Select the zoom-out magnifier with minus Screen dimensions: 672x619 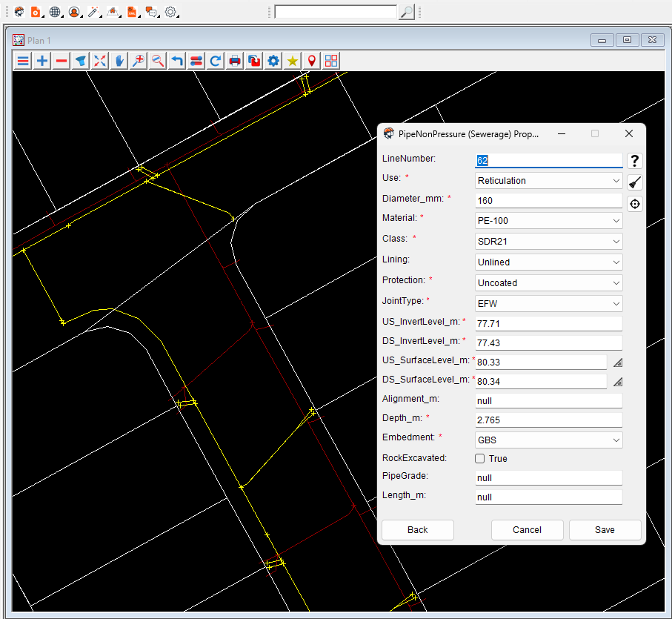158,61
